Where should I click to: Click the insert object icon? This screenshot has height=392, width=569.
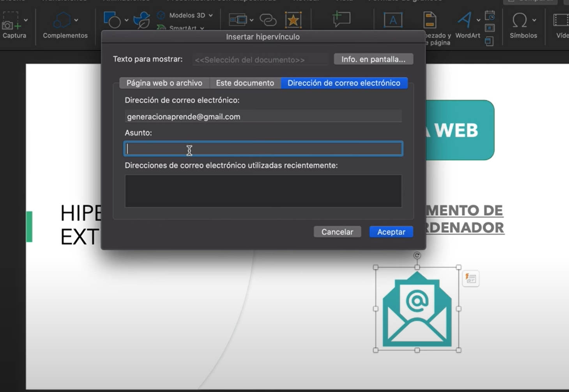click(489, 41)
